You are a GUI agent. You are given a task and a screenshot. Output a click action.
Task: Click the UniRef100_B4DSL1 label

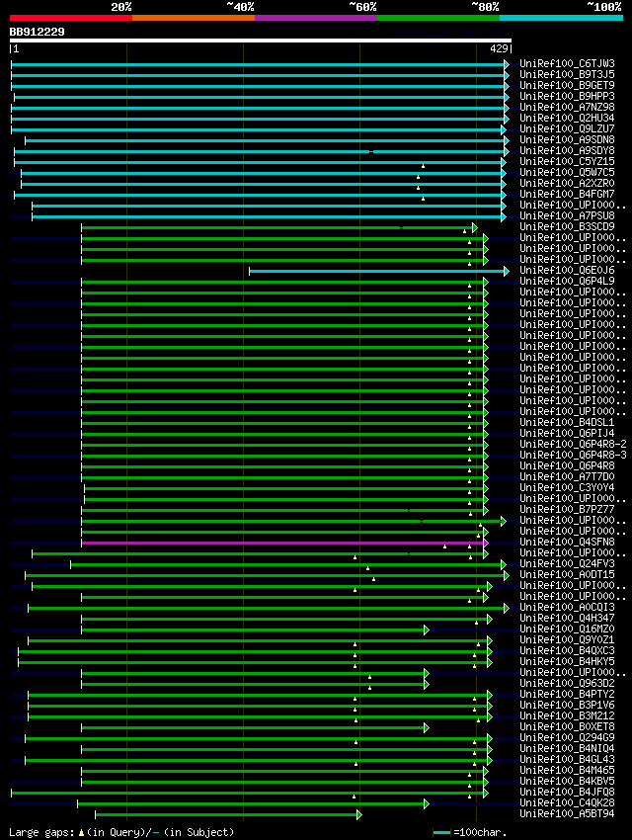(567, 422)
